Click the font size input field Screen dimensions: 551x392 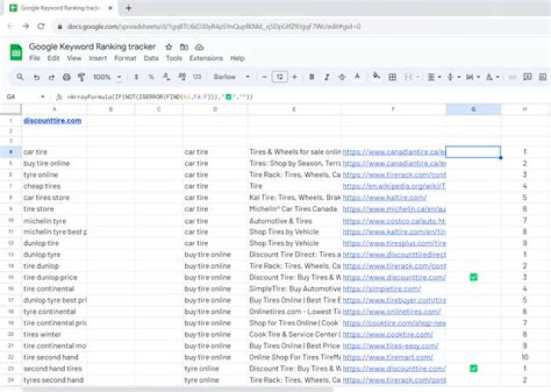(x=280, y=77)
